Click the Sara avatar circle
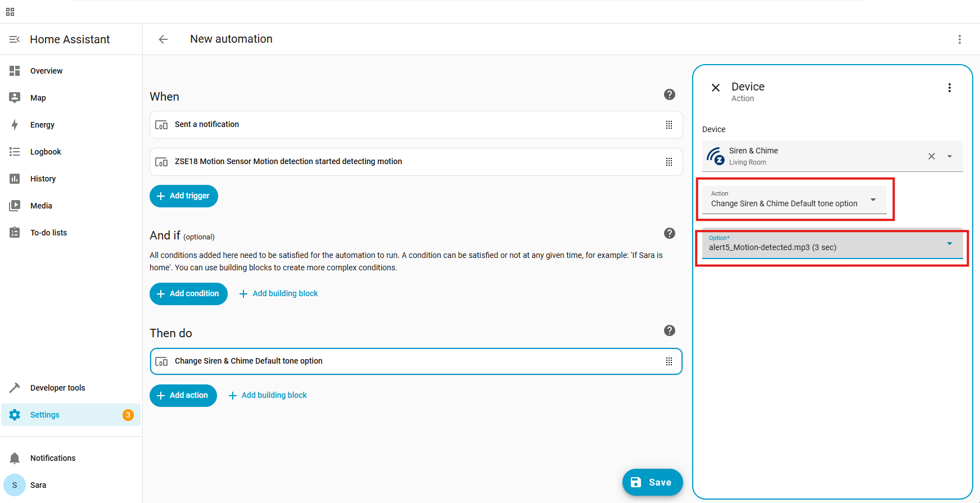The image size is (980, 503). coord(15,485)
